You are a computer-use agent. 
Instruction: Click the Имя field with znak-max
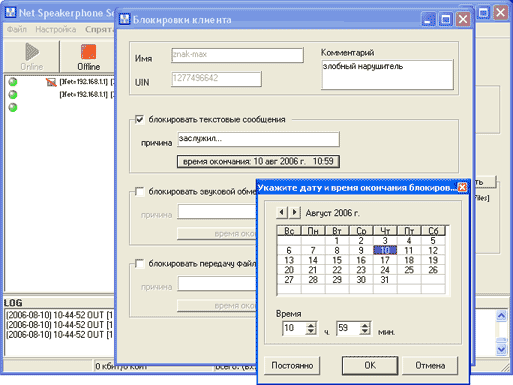237,55
